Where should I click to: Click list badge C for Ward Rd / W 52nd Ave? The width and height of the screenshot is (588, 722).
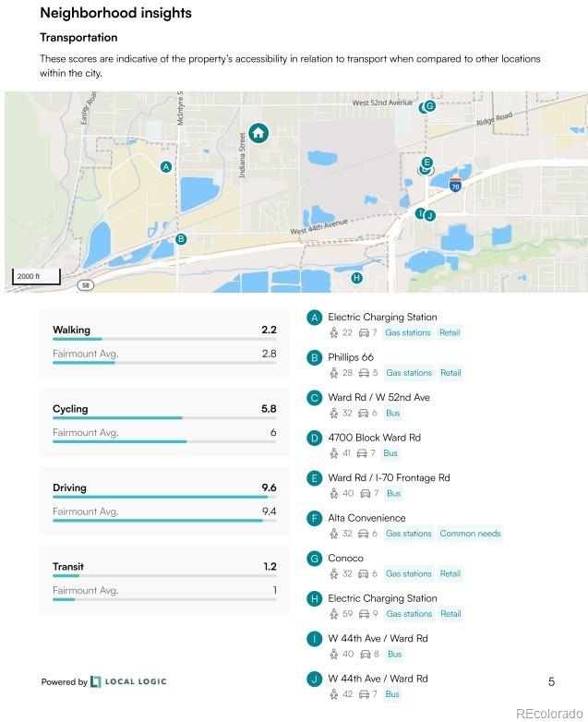(315, 398)
